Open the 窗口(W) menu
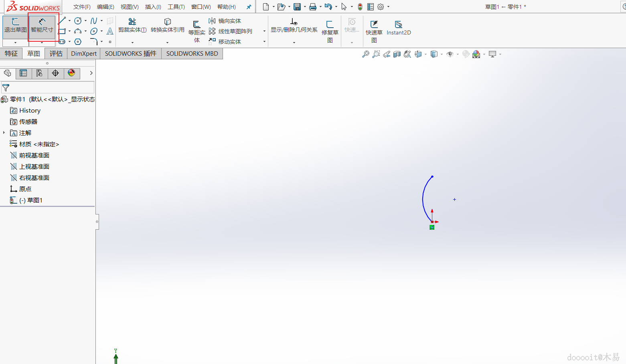 201,7
